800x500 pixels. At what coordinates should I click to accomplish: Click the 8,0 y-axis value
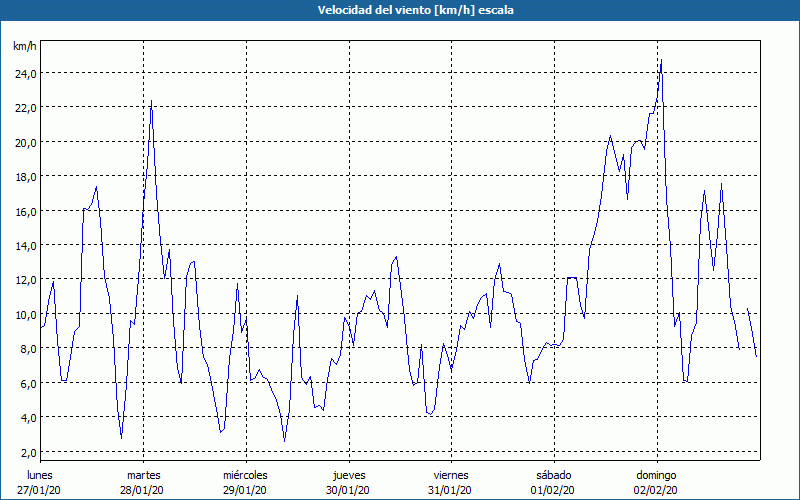29,349
